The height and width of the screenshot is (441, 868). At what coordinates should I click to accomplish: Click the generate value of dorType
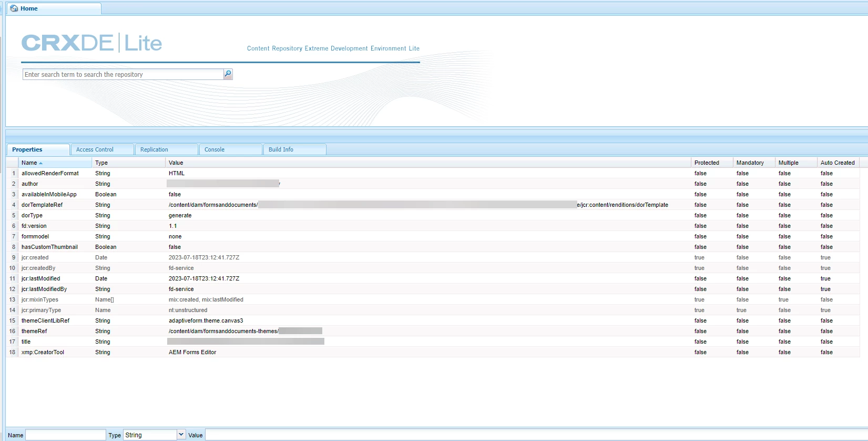click(x=180, y=215)
